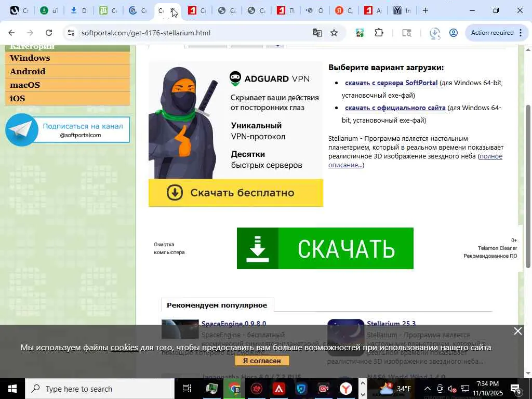This screenshot has height=399, width=532.
Task: Open Stellarium 25.3 link
Action: click(x=391, y=324)
